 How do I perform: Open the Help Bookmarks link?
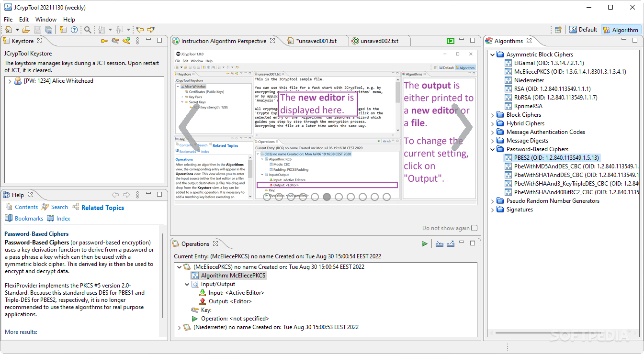(29, 219)
